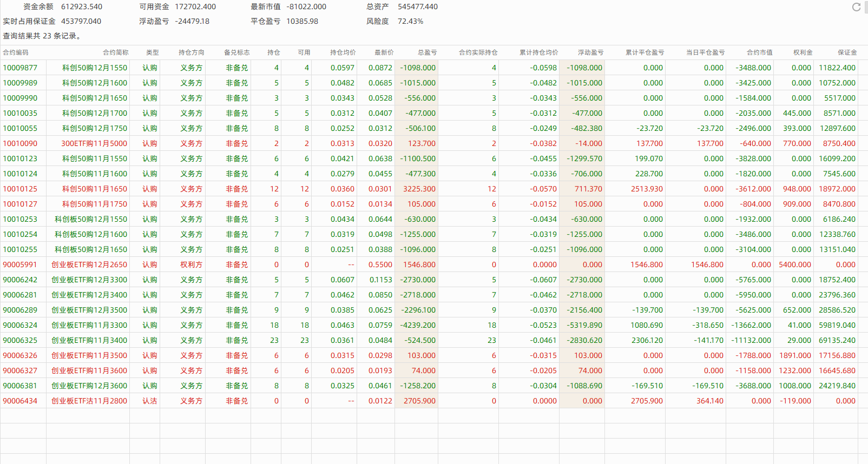The width and height of the screenshot is (868, 464).
Task: Sort by the 保证金 column header
Action: (847, 52)
